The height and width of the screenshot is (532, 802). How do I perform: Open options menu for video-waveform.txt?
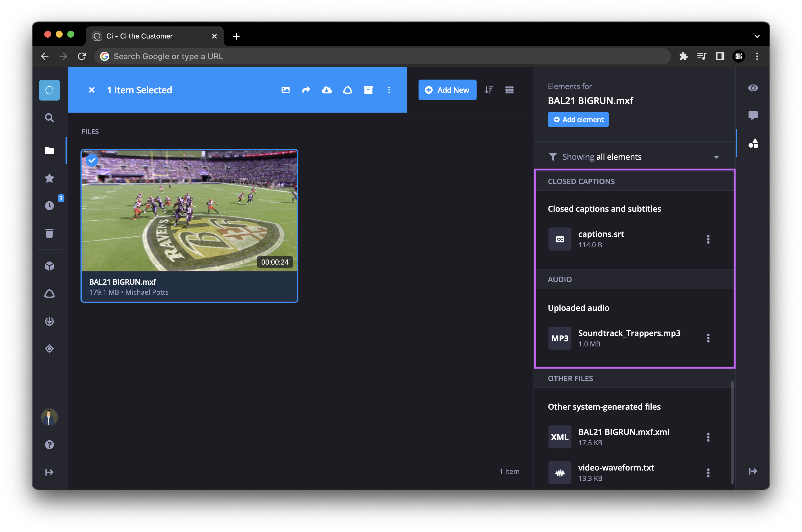pyautogui.click(x=708, y=473)
